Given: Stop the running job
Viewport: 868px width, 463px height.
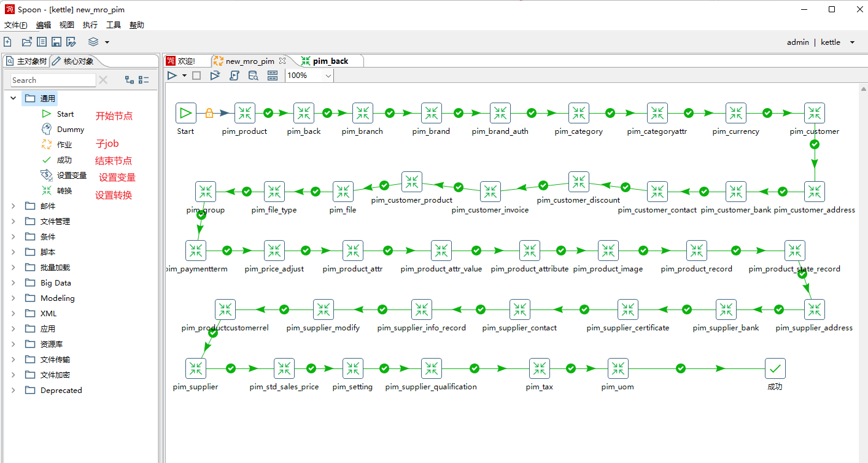Looking at the screenshot, I should [196, 76].
